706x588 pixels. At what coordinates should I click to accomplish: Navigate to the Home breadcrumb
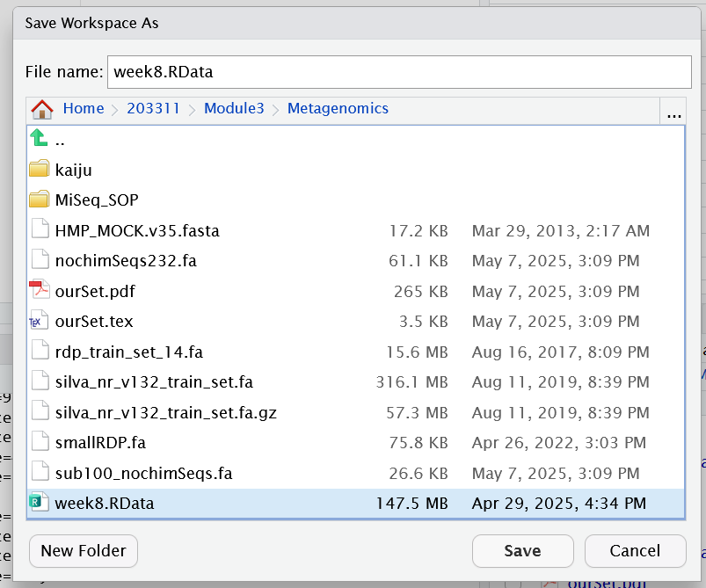tap(84, 108)
